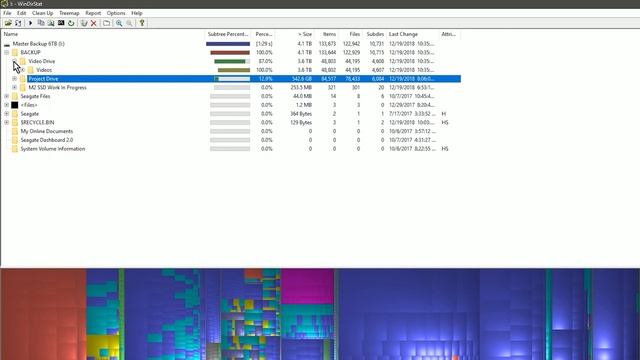
Task: Open the Options menu
Action: click(116, 13)
